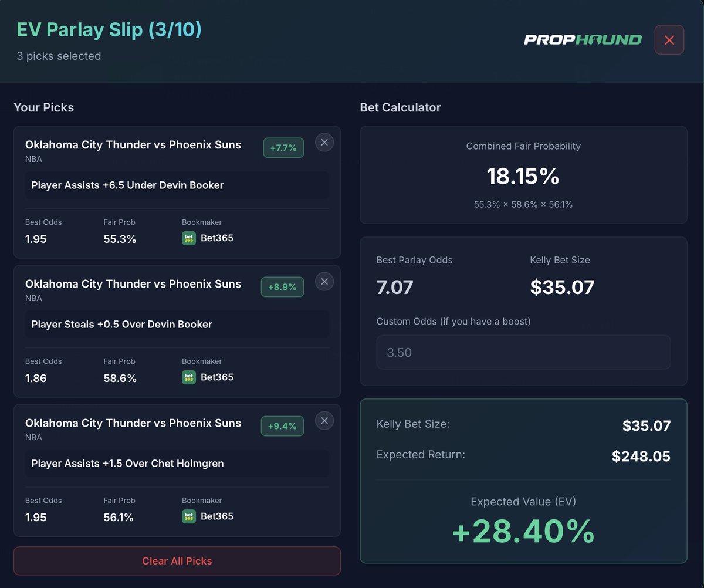
Task: Remove the Chet Holmgren Assists pick
Action: tap(324, 420)
